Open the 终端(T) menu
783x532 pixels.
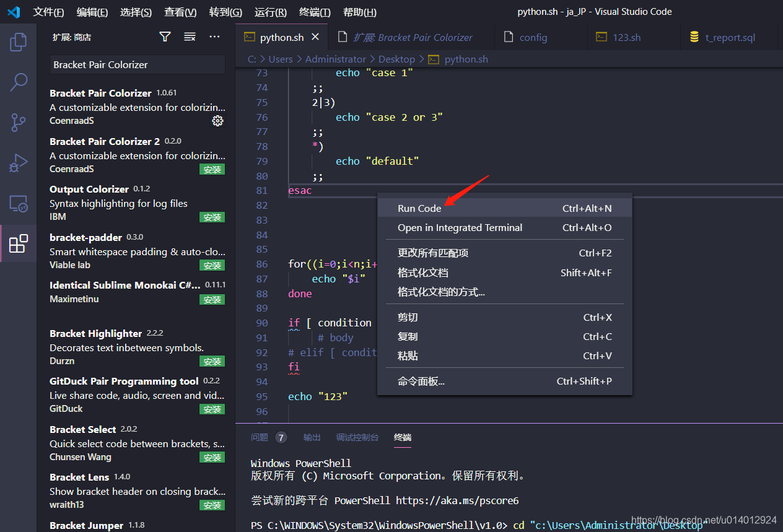click(x=315, y=12)
